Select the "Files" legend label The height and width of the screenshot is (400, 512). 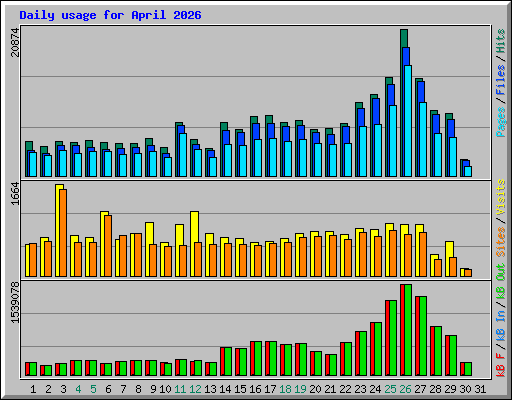500,80
